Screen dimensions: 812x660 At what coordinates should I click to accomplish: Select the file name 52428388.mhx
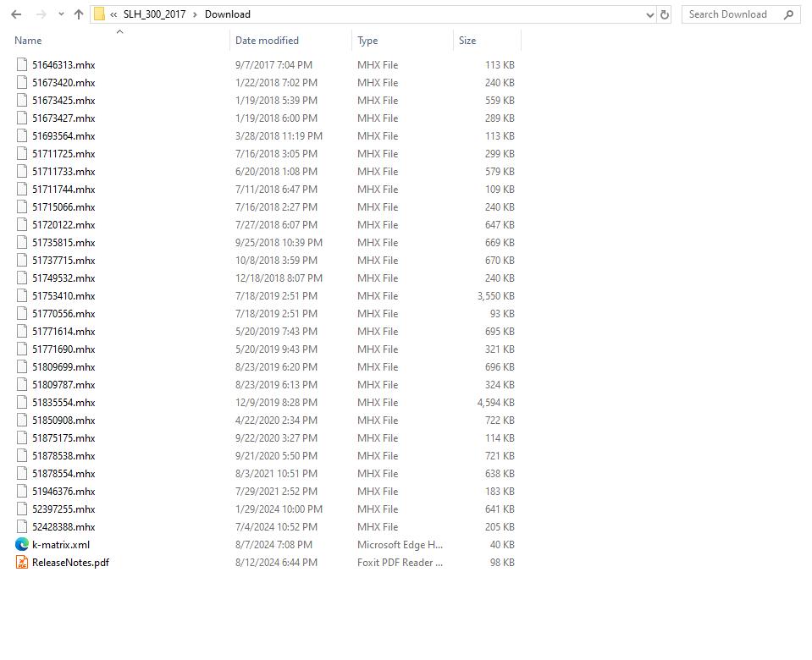[x=64, y=527]
